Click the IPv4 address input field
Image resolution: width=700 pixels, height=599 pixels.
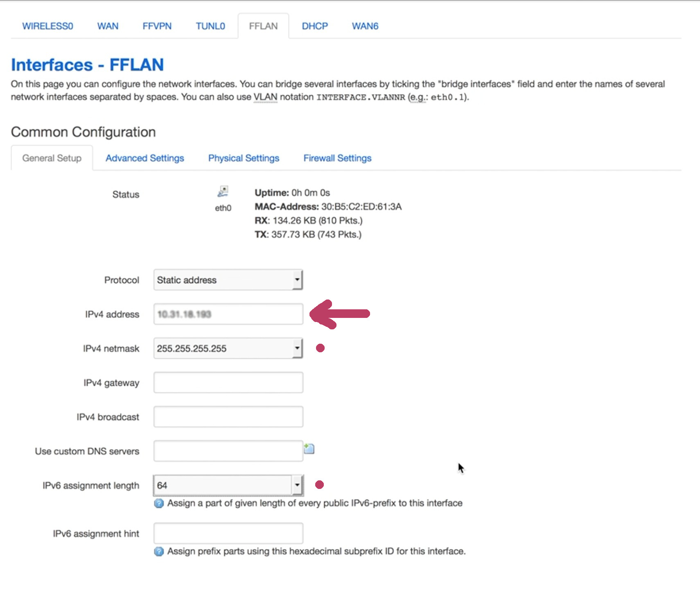pyautogui.click(x=228, y=314)
